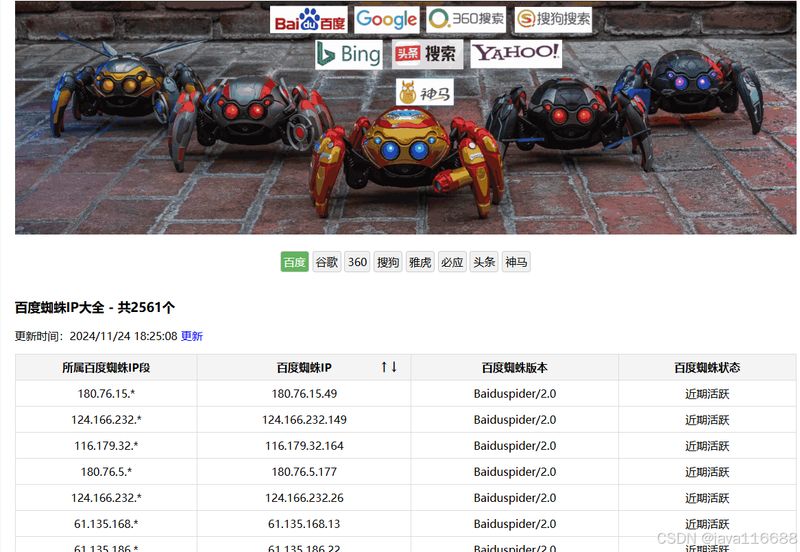Click the Bing logo in banner
Screen dimensions: 800x552
349,54
